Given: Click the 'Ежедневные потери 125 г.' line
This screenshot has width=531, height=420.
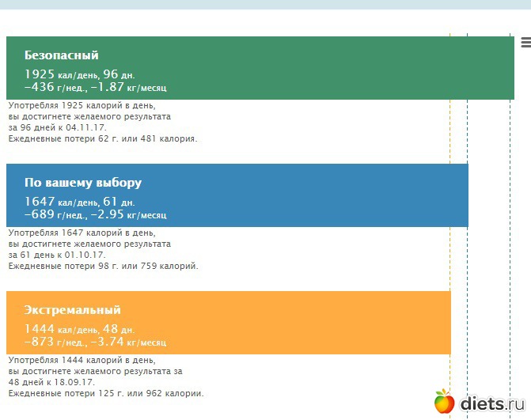Looking at the screenshot, I should click(x=105, y=393).
